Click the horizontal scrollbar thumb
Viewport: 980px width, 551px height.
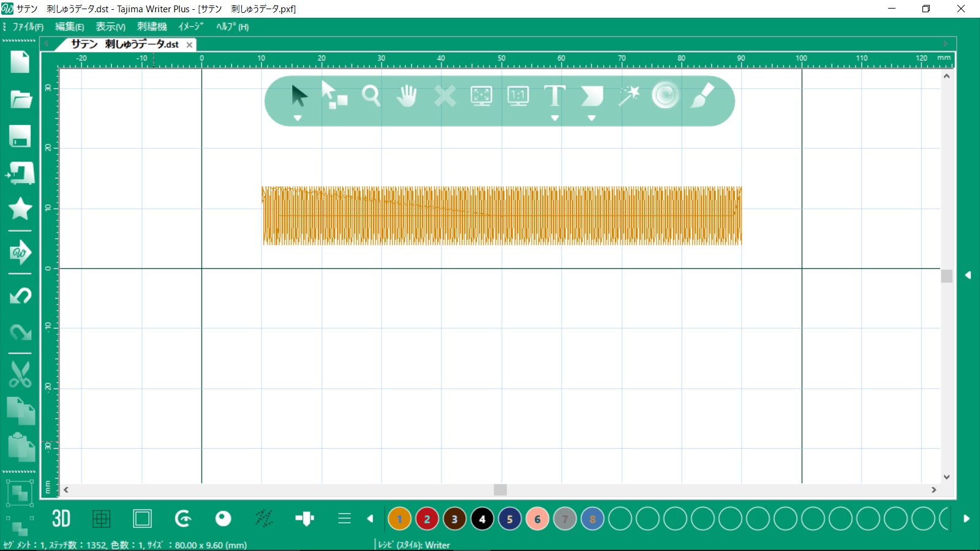500,490
